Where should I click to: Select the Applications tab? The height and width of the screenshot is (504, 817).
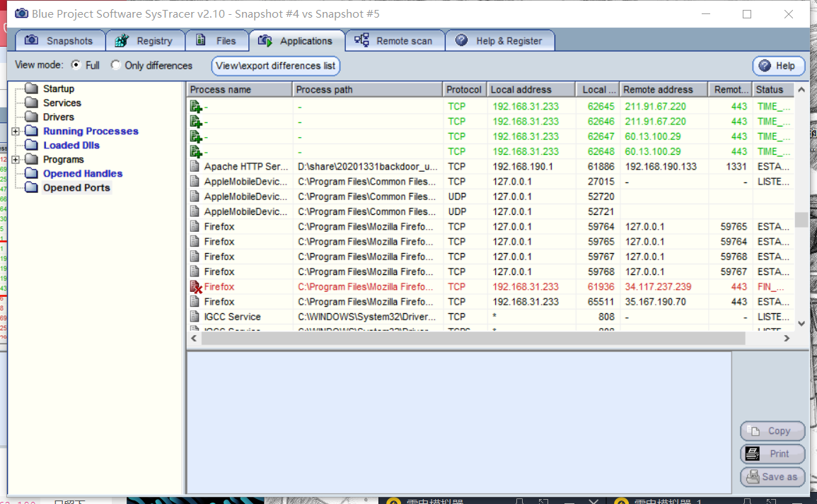[x=296, y=40]
